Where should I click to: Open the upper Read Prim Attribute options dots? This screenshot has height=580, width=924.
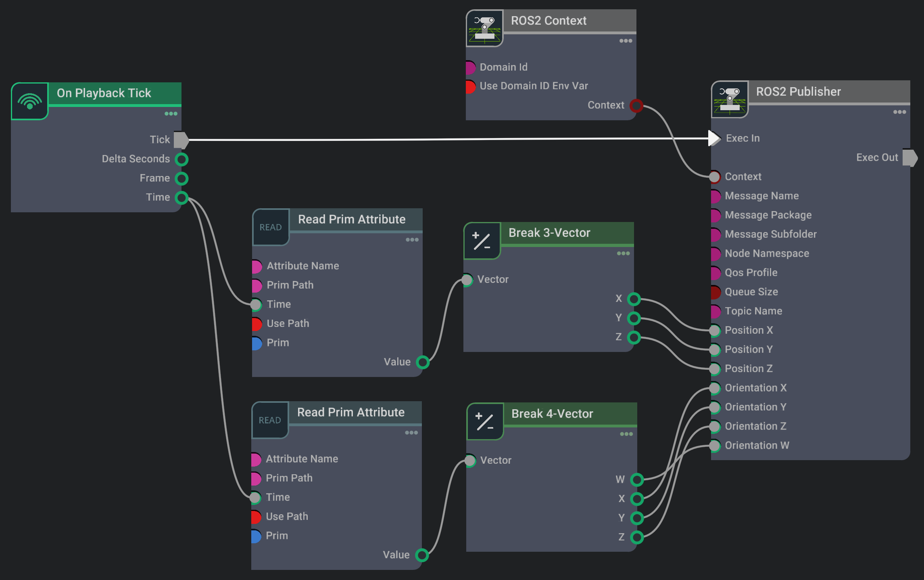[x=412, y=240]
